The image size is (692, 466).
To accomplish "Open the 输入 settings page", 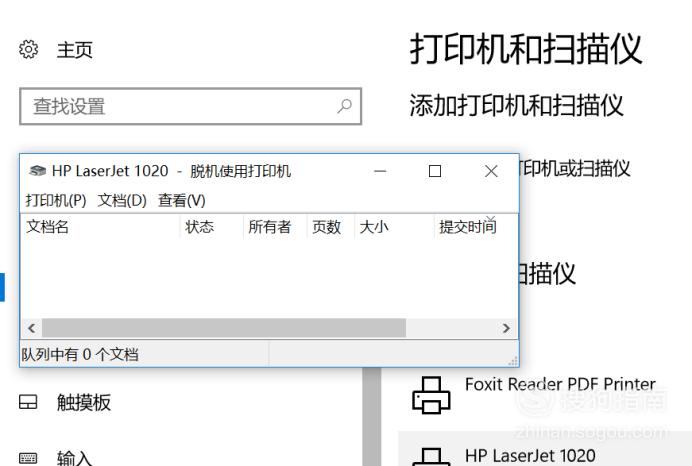I will [x=75, y=458].
